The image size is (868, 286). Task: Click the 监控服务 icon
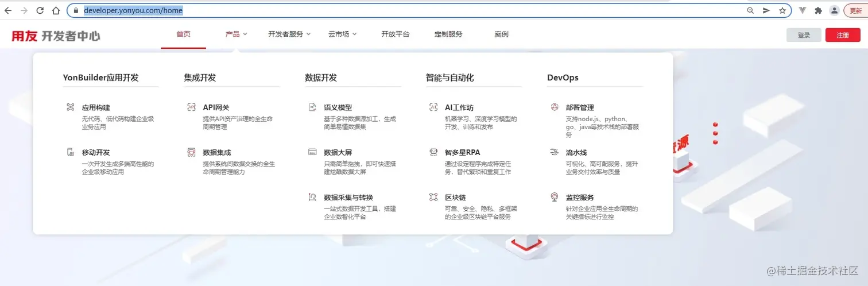point(555,197)
